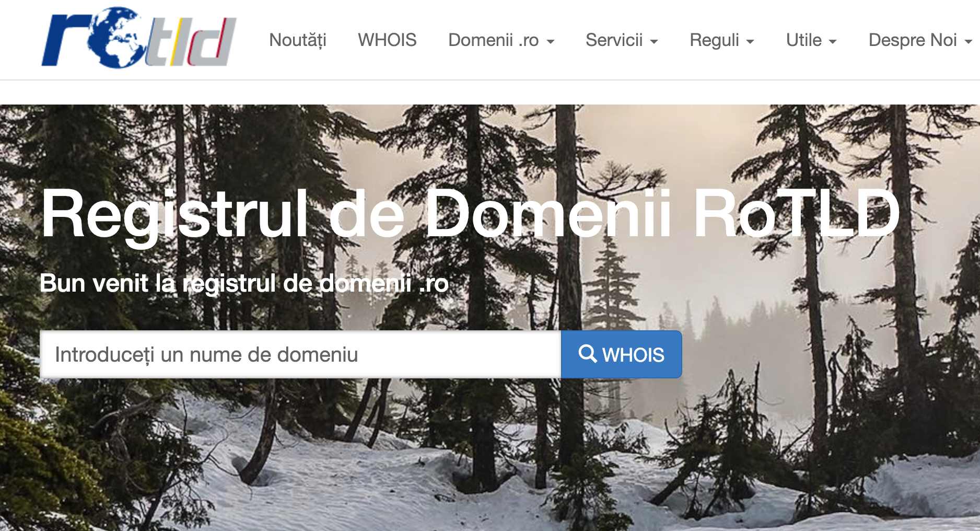Click the caret arrow beside Despre Noi
Screen dimensions: 980x531
968,42
